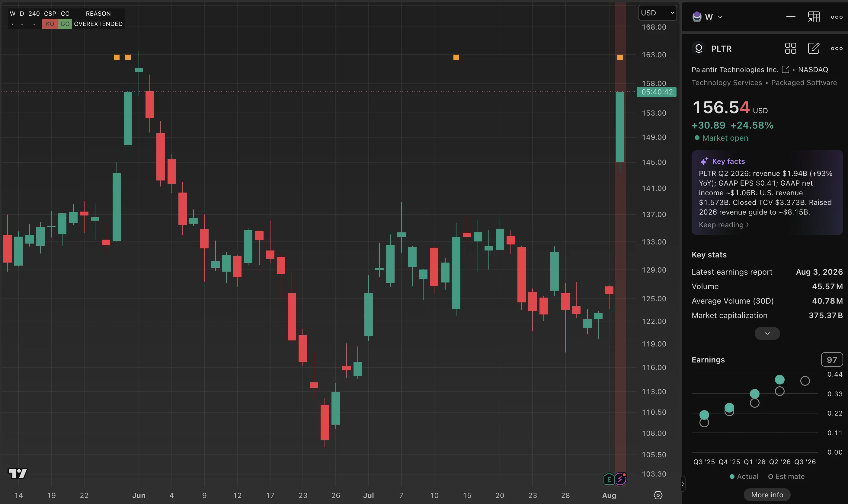848x504 pixels.
Task: Click the GO green indicator cell
Action: tap(65, 24)
